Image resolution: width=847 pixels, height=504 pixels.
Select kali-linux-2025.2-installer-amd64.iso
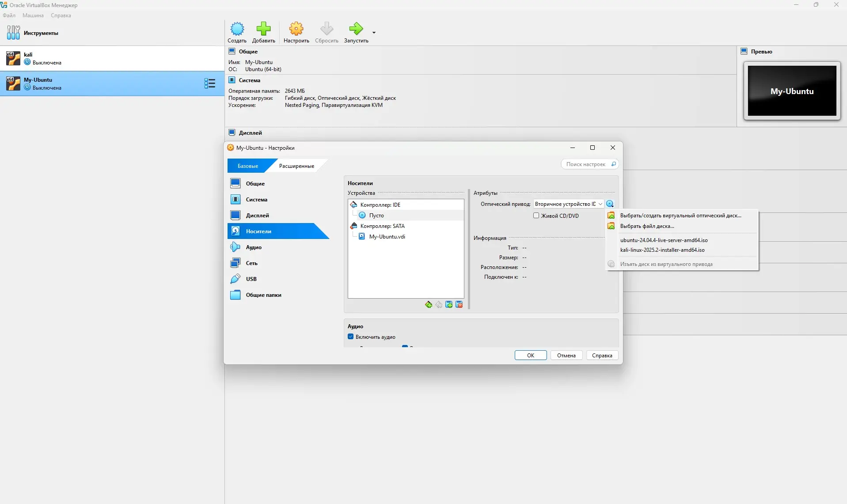coord(682,250)
